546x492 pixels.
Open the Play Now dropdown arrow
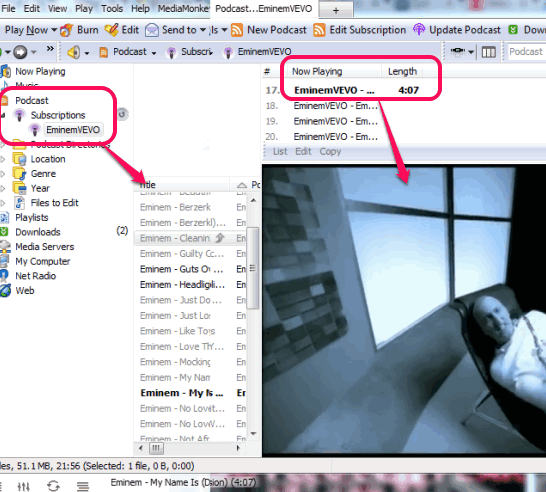coord(54,30)
